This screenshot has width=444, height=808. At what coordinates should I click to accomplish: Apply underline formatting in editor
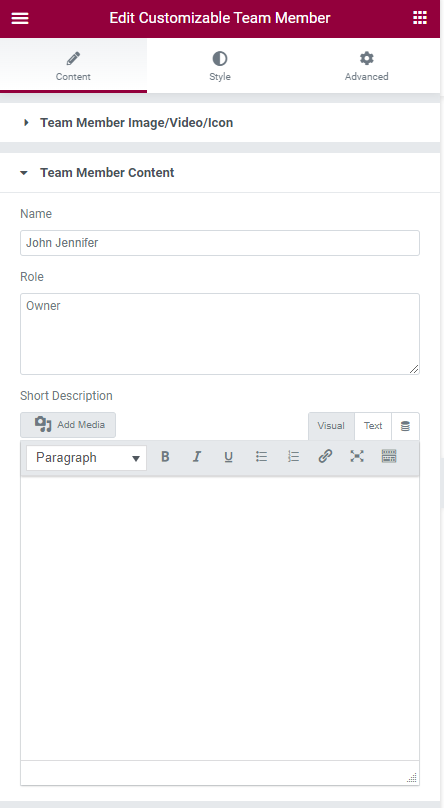pyautogui.click(x=229, y=457)
